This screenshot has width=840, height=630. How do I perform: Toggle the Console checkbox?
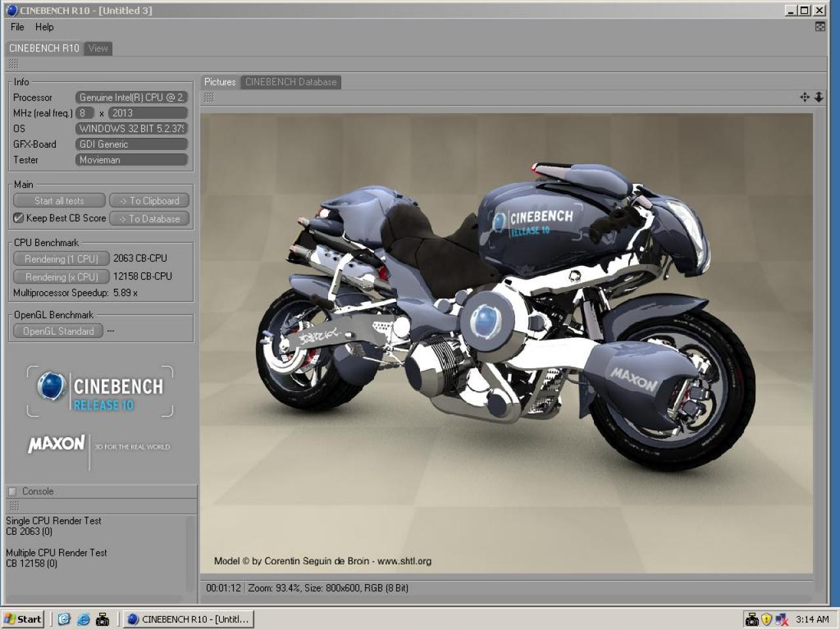[x=12, y=492]
